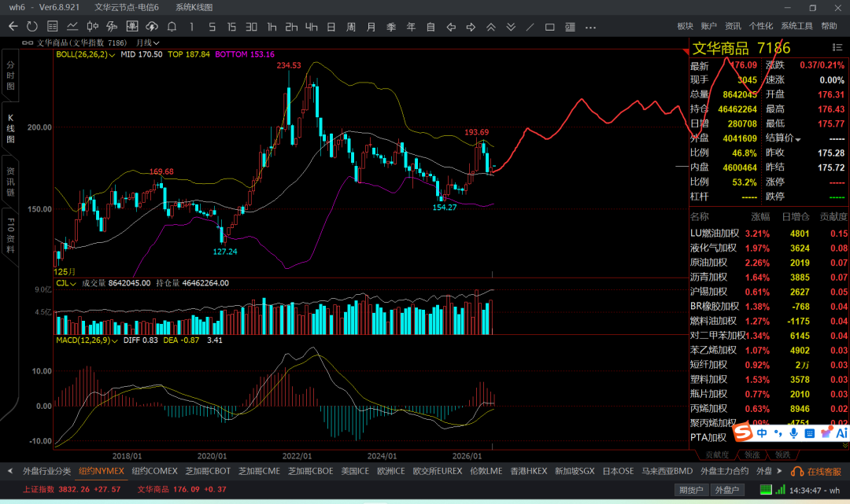Select the 伦敦LME exchange tab
Screen dimensions: 850x504
point(486,471)
